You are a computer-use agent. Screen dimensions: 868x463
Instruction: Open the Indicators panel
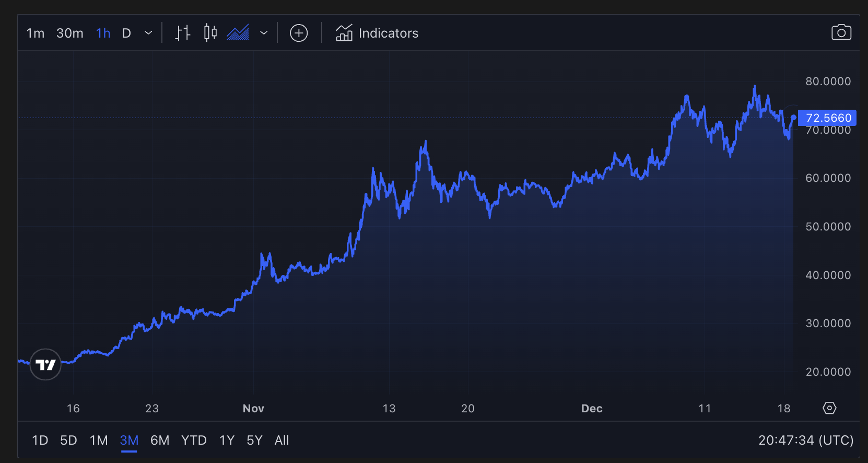377,33
